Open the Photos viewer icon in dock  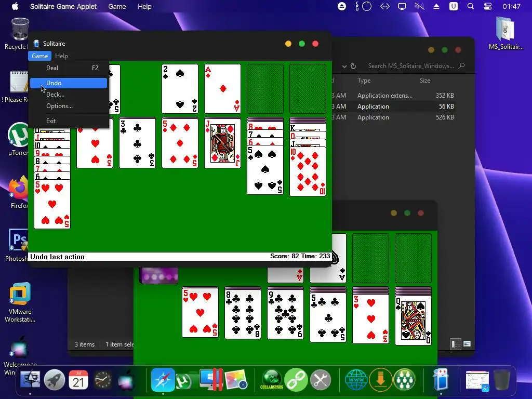pos(235,380)
